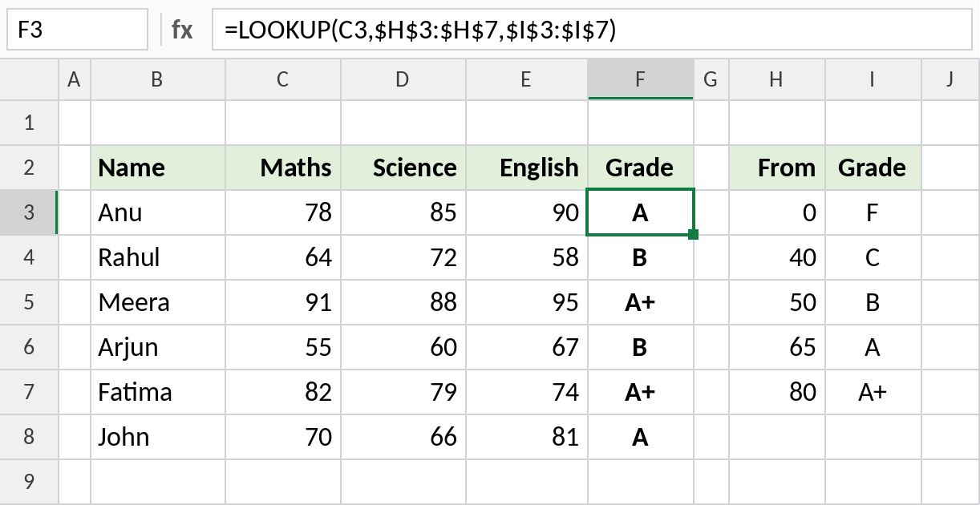Screen dimensions: 980x505
Task: Click Anu's English score 90
Action: (x=527, y=212)
